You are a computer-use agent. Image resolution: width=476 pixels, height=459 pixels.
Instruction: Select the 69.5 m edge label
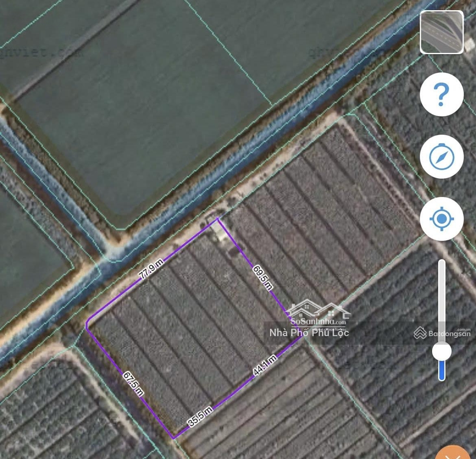click(x=263, y=278)
